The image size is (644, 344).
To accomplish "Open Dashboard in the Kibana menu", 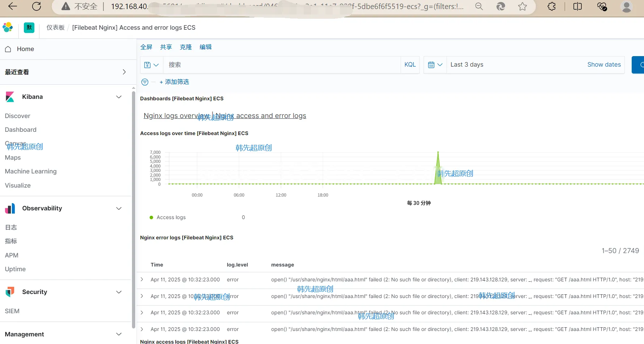I will [21, 130].
